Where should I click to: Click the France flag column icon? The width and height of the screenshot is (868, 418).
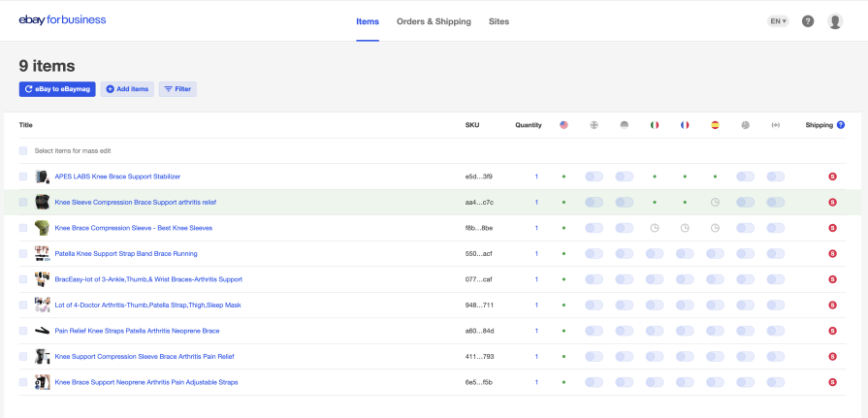click(x=685, y=125)
